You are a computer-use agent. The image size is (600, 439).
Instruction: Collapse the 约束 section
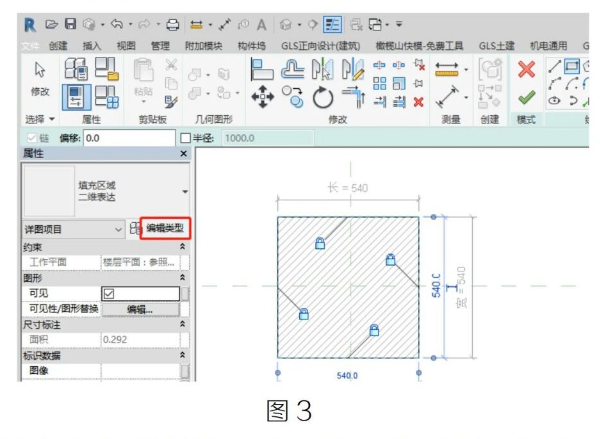[183, 247]
